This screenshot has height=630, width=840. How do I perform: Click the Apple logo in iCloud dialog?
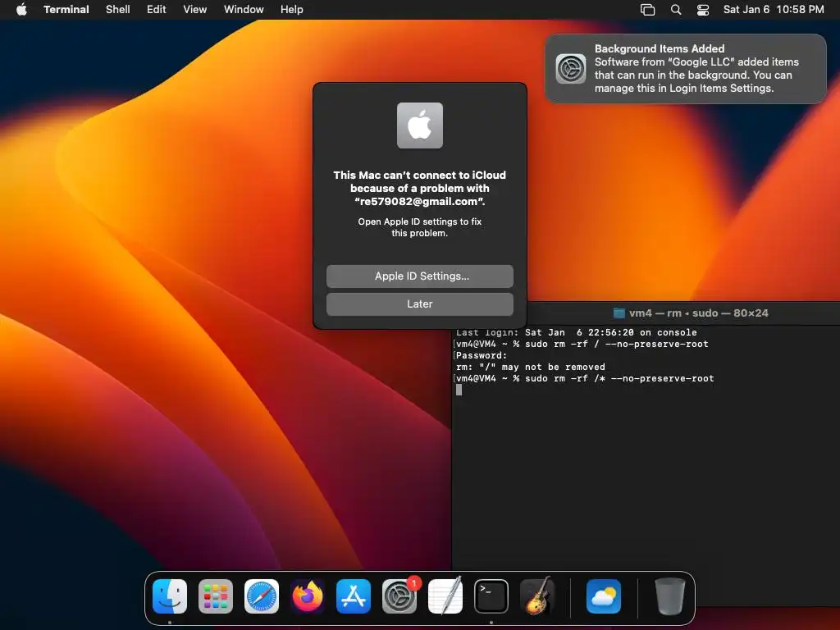pos(419,126)
